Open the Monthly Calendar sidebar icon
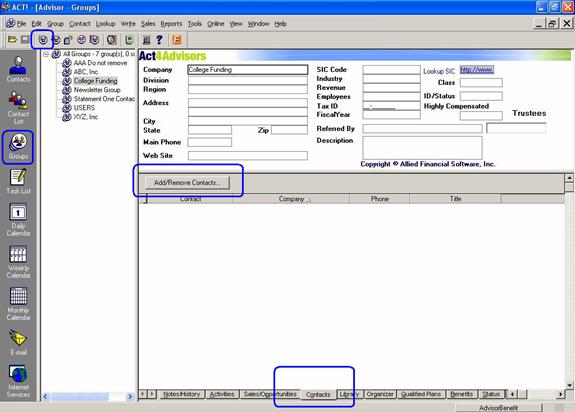 pyautogui.click(x=18, y=304)
